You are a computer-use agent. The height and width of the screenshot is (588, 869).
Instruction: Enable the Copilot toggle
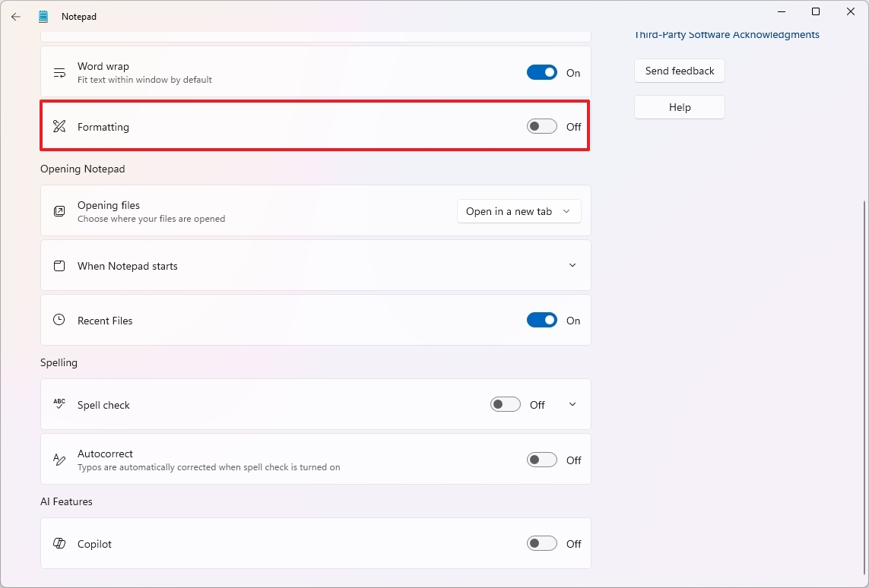[541, 543]
